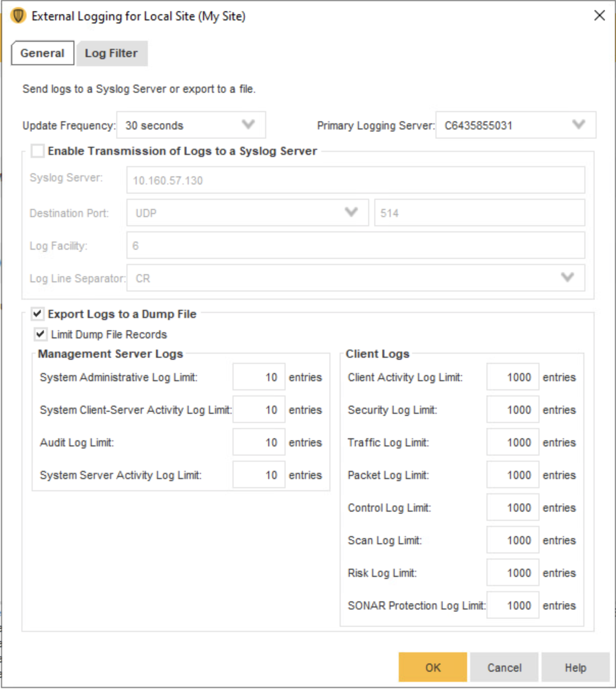Screen dimensions: 616x689
Task: Expand the Primary Logging Server dropdown
Action: (515, 125)
